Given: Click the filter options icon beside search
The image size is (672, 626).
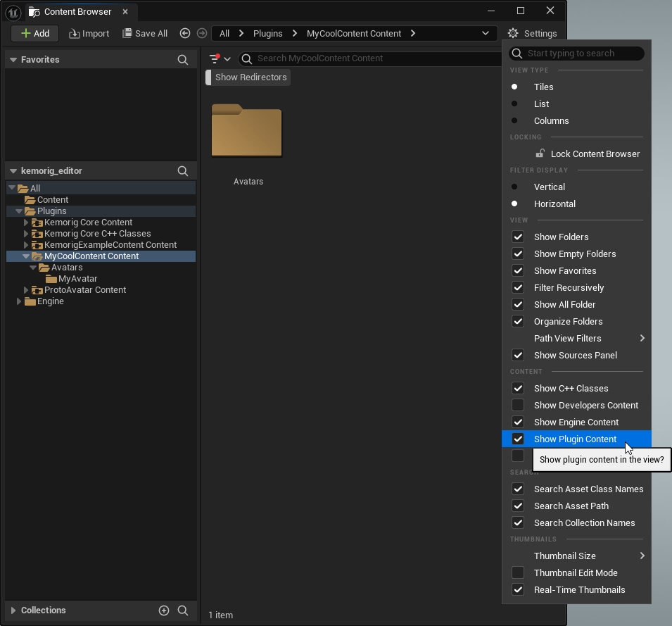Looking at the screenshot, I should 215,59.
